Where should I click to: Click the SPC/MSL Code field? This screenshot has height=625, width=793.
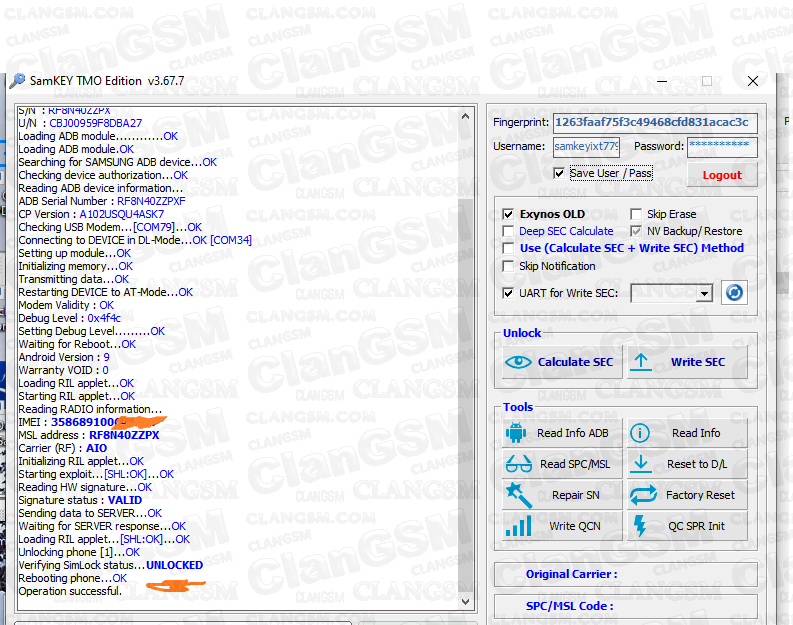pos(626,606)
